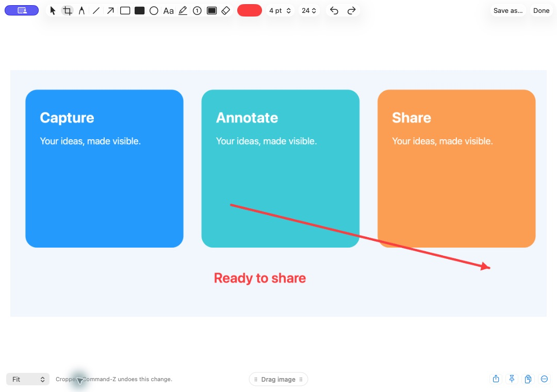Click the 'Capture' heading on blue card
The height and width of the screenshot is (392, 557).
click(67, 118)
